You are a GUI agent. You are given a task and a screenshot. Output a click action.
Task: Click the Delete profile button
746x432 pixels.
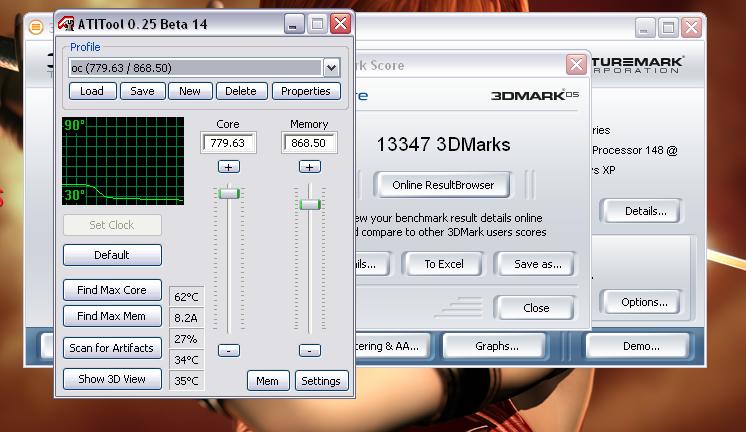click(241, 91)
